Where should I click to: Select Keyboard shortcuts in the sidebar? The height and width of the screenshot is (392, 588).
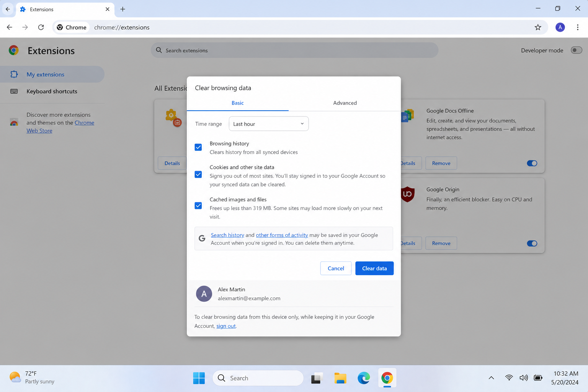52,91
